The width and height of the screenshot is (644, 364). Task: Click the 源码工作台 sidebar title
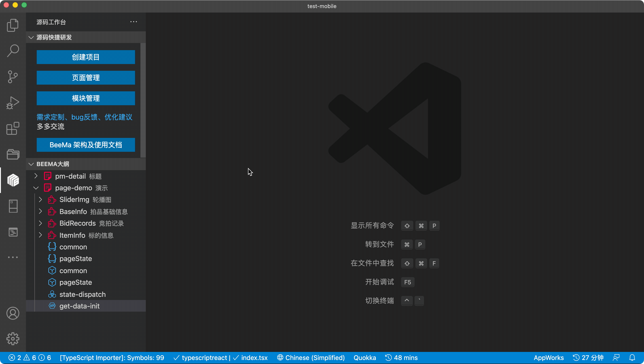click(x=51, y=22)
